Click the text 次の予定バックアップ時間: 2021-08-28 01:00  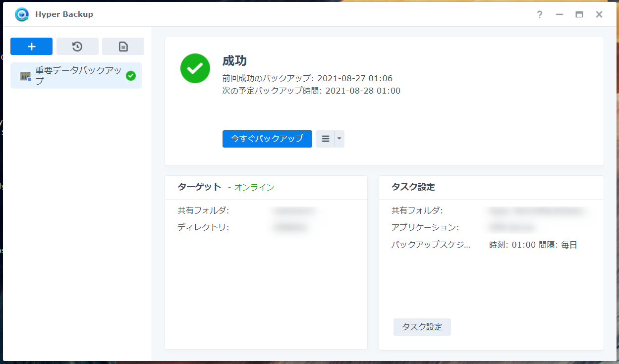tap(311, 91)
